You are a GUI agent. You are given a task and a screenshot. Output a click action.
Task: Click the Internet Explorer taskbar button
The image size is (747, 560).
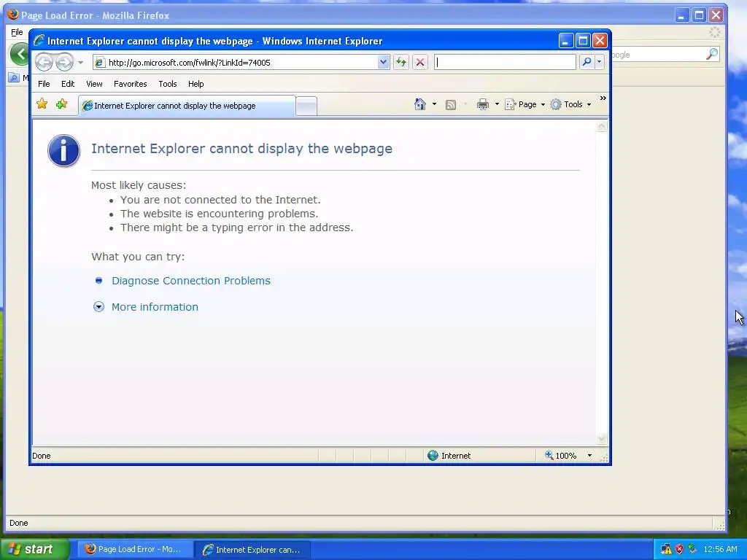pyautogui.click(x=252, y=550)
